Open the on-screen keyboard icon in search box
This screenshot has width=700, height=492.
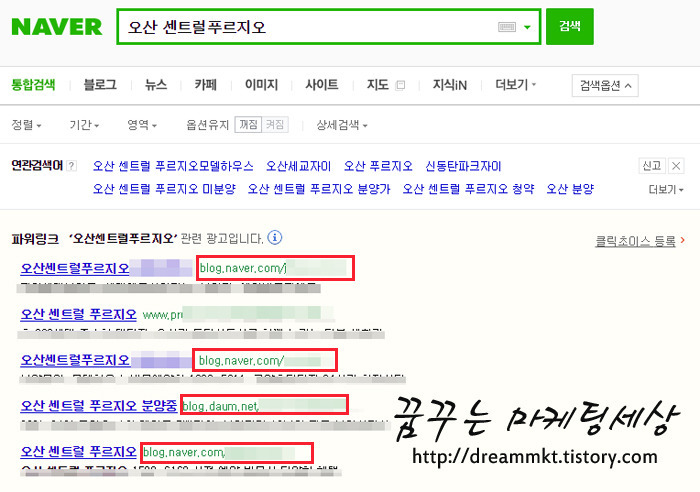coord(507,27)
